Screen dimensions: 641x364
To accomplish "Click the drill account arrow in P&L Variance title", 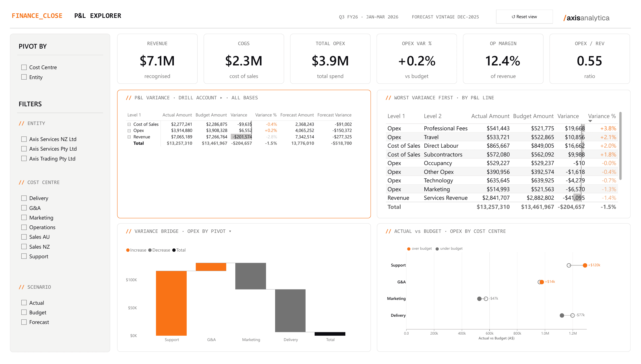I will click(221, 98).
